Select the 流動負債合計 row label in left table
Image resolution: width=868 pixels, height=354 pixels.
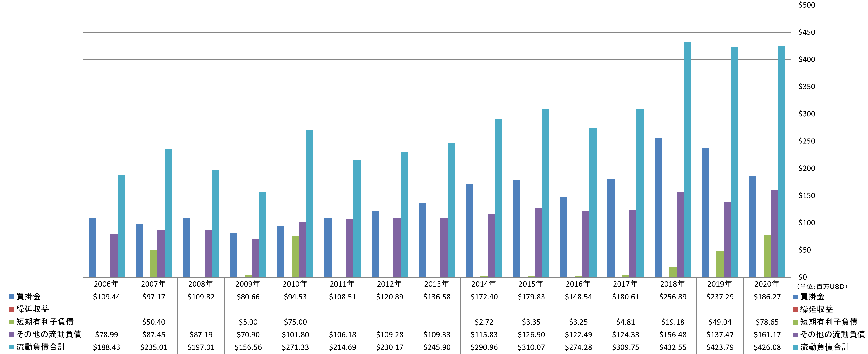click(41, 347)
